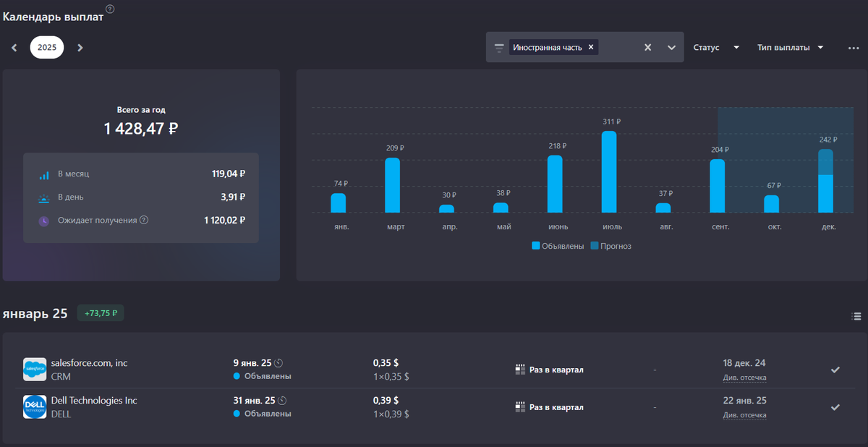
Task: Click the info icon next to Ожидает получения
Action: tap(144, 220)
